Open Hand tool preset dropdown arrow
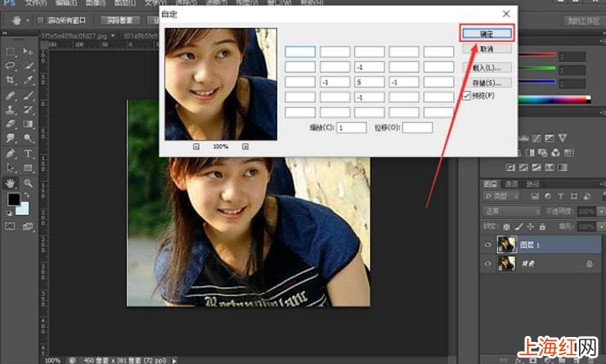Image resolution: width=606 pixels, height=364 pixels. (x=28, y=20)
